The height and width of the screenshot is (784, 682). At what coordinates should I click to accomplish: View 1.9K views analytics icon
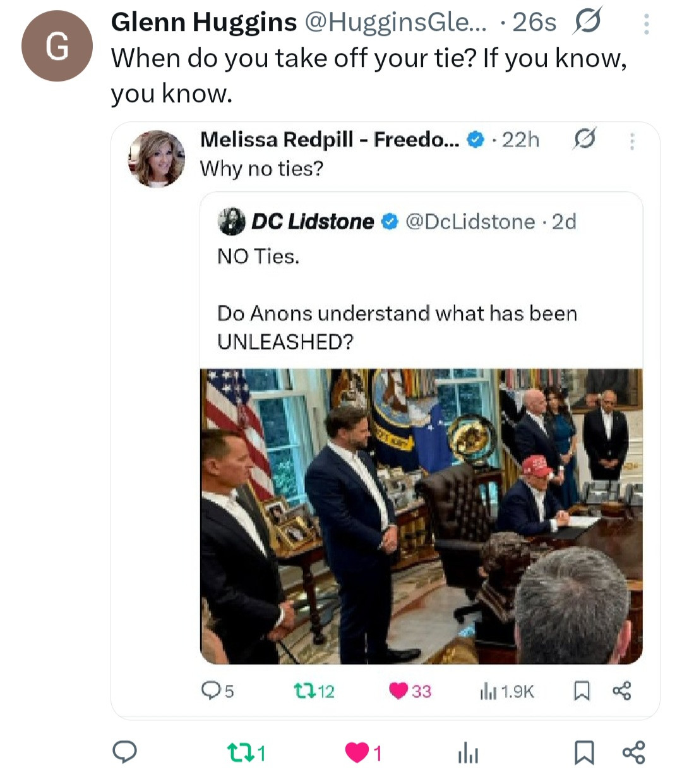click(x=488, y=692)
